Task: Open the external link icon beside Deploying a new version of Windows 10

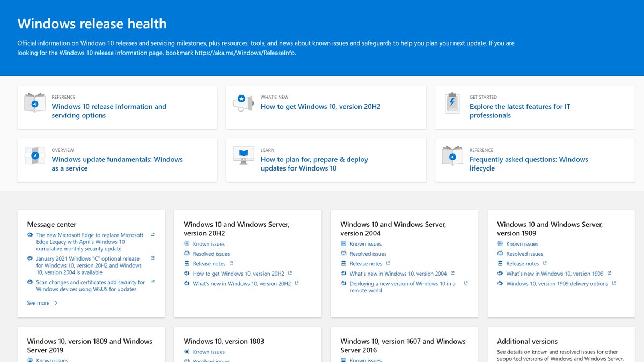Action: coord(465,283)
